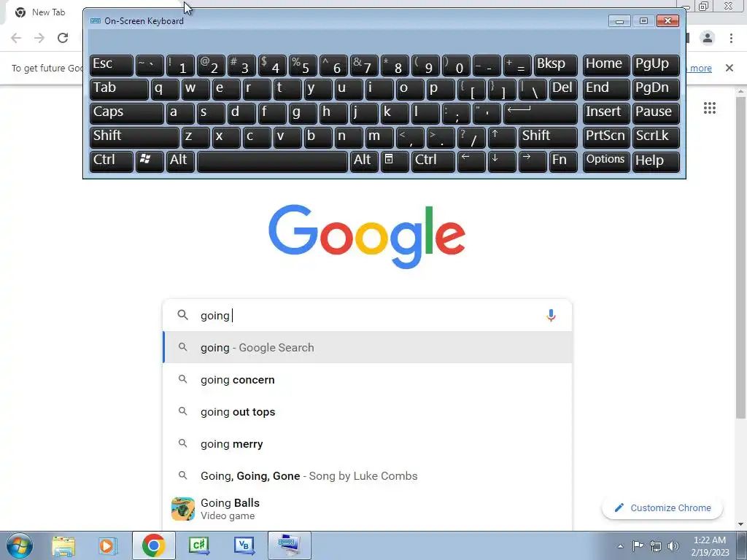The image size is (747, 560).
Task: Go back with the back arrow
Action: click(x=16, y=38)
